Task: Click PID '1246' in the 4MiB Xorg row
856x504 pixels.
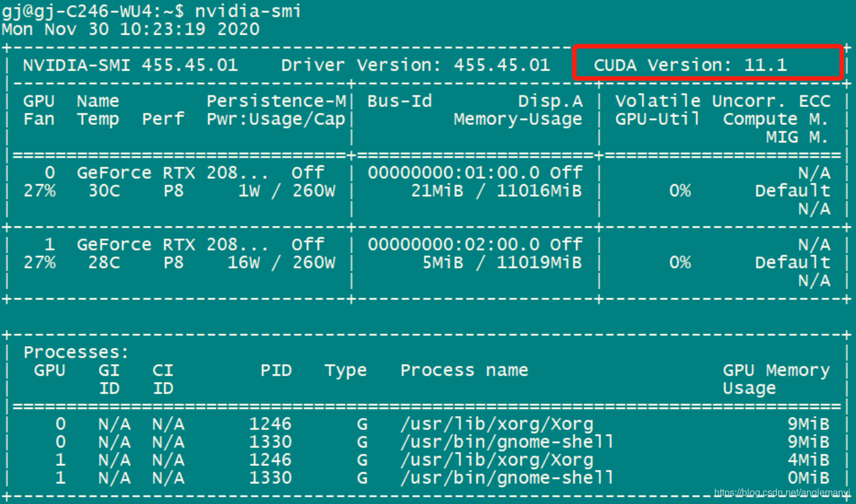Action: tap(270, 459)
